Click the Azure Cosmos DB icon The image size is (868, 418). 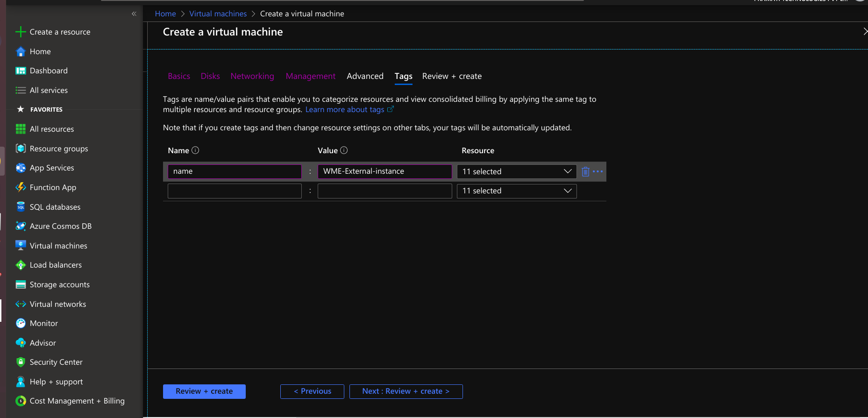click(x=21, y=226)
